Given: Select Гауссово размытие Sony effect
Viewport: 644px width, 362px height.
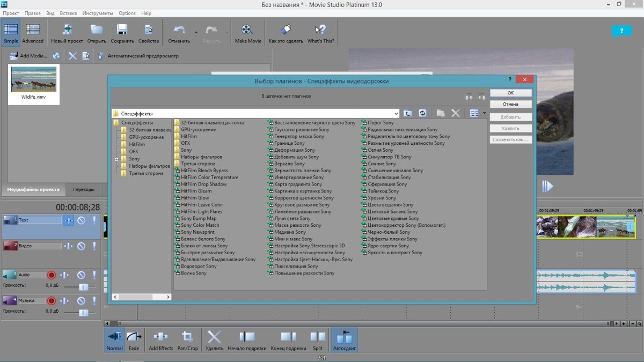Looking at the screenshot, I should 298,130.
